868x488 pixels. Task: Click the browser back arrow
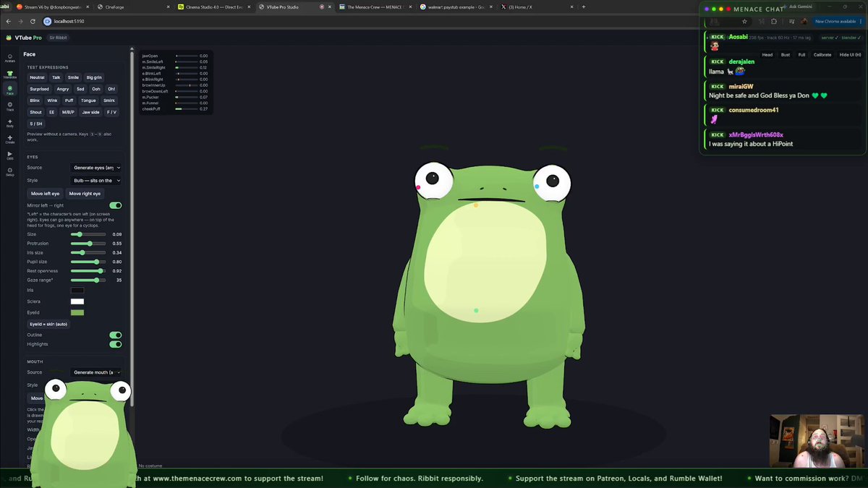tap(8, 22)
